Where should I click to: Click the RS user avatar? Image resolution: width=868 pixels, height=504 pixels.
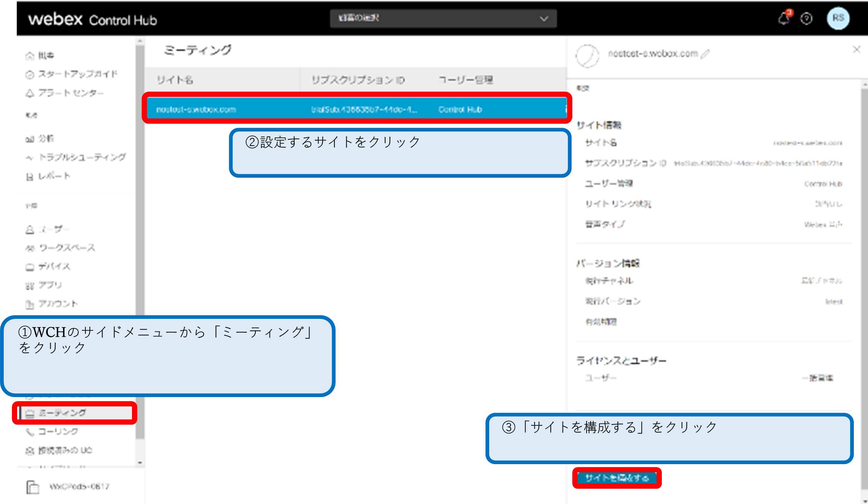(838, 18)
